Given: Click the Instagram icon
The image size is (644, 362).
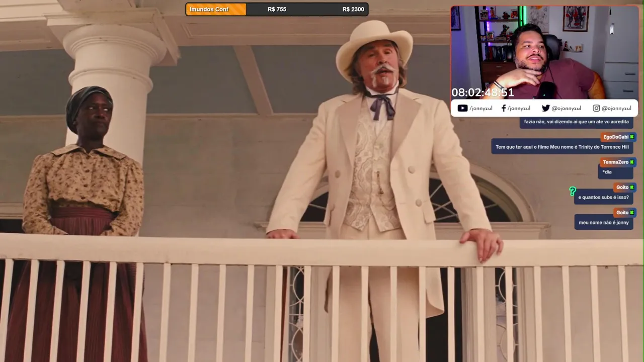Looking at the screenshot, I should 596,108.
